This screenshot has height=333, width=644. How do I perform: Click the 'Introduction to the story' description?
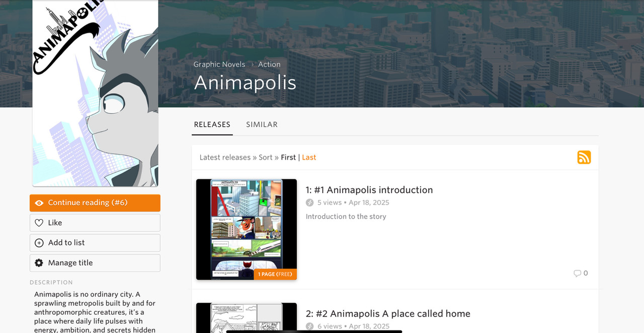[x=346, y=217]
